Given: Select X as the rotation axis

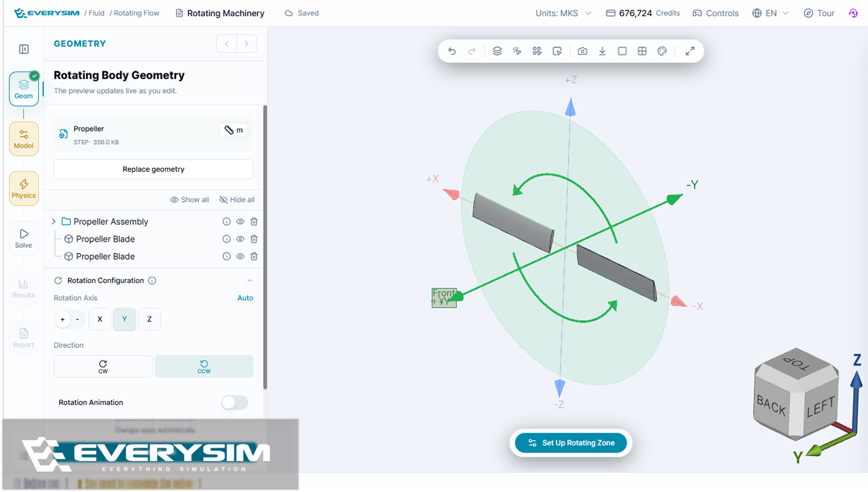Looking at the screenshot, I should pos(100,319).
